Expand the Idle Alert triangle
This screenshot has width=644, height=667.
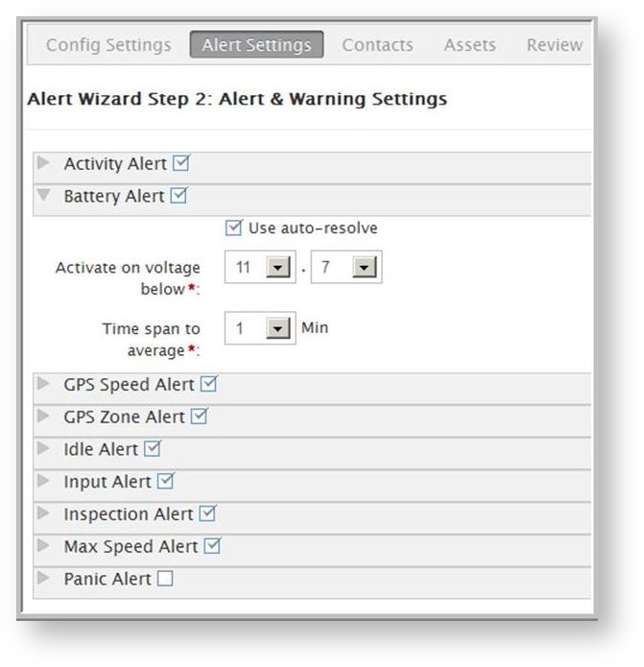tap(43, 448)
